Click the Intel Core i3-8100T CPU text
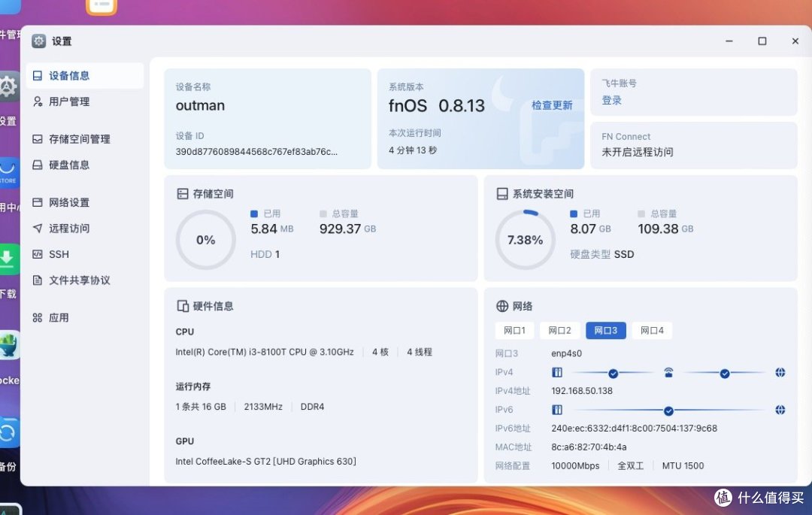The height and width of the screenshot is (515, 812). (x=265, y=352)
